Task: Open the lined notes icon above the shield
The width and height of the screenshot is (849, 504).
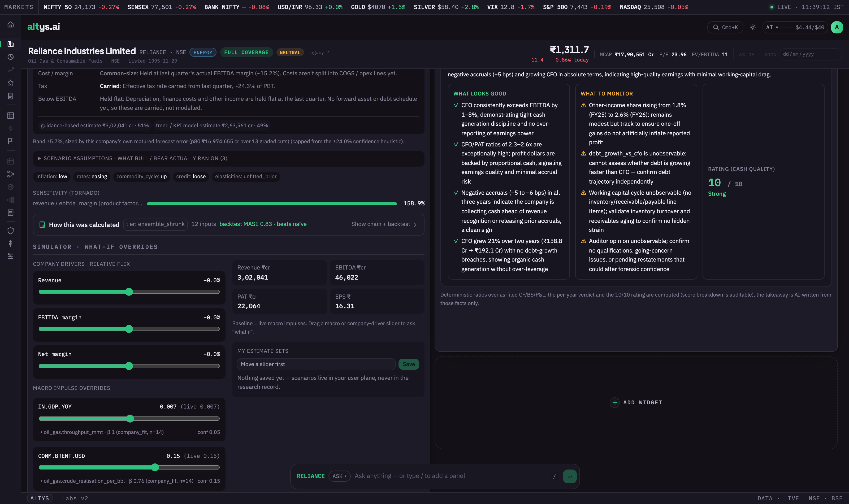Action: pyautogui.click(x=11, y=212)
